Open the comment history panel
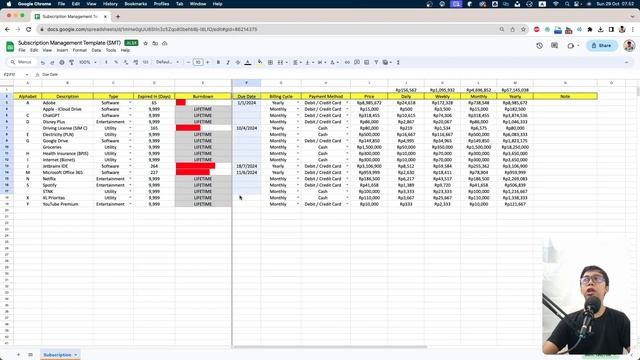Screen dimensions: 640x360 pyautogui.click(x=554, y=46)
